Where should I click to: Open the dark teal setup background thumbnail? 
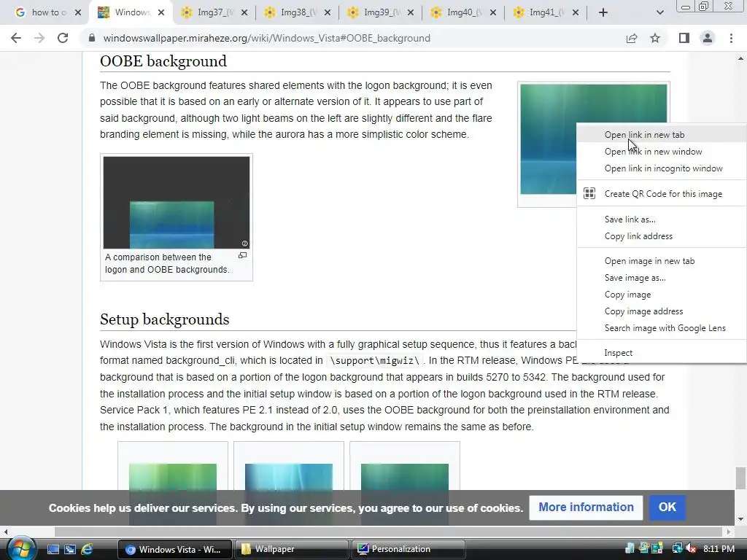(405, 477)
